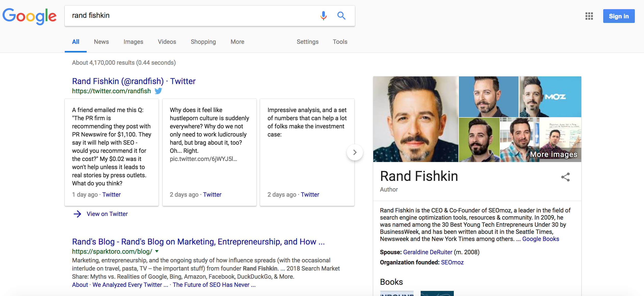Image resolution: width=644 pixels, height=296 pixels.
Task: Share the Rand Fishkin knowledge panel
Action: click(565, 177)
